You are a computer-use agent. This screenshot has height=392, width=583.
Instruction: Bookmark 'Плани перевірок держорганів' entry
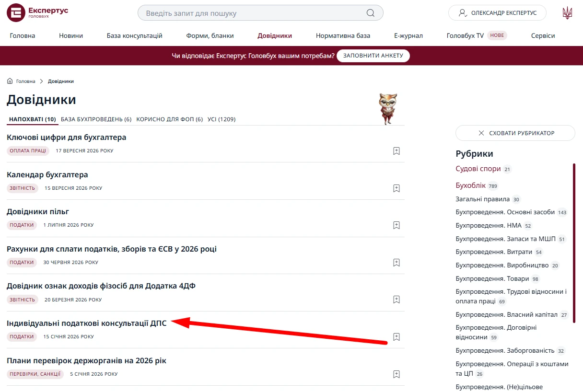396,374
